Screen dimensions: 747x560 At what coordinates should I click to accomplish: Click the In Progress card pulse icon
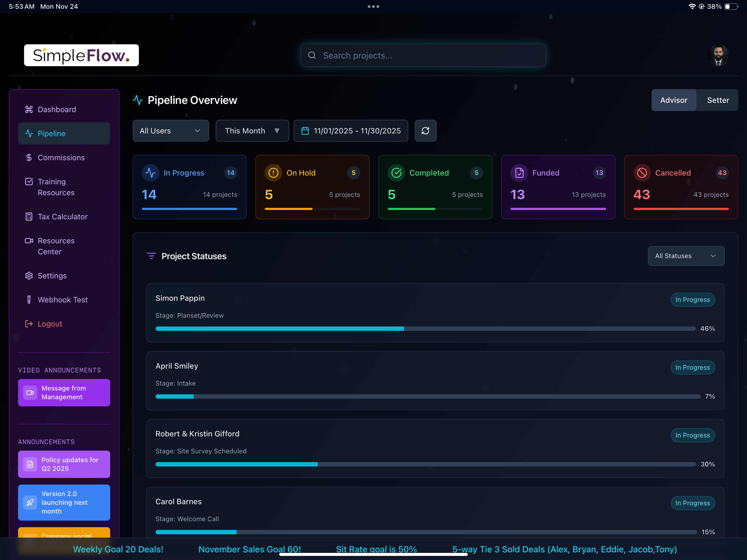tap(151, 173)
